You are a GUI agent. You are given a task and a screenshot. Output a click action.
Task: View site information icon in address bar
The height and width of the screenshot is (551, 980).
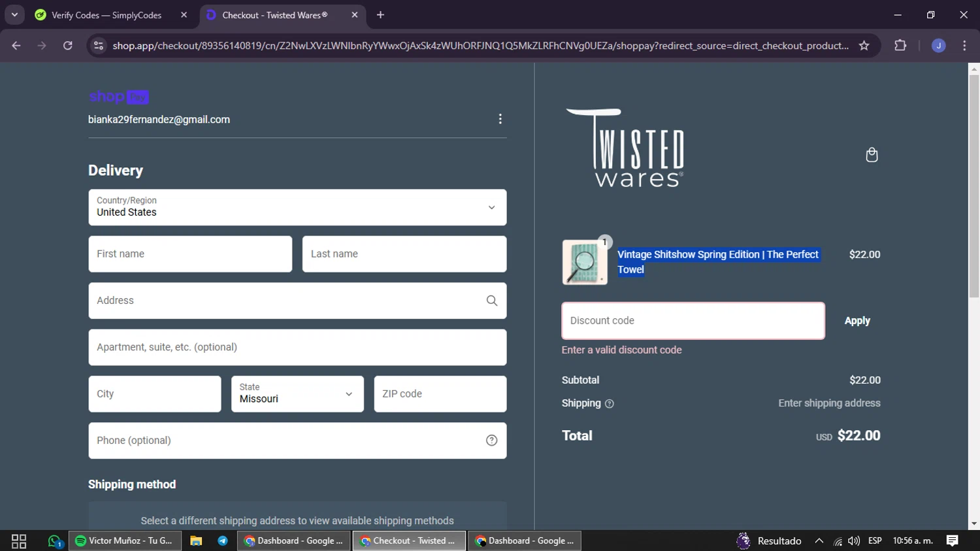(99, 46)
